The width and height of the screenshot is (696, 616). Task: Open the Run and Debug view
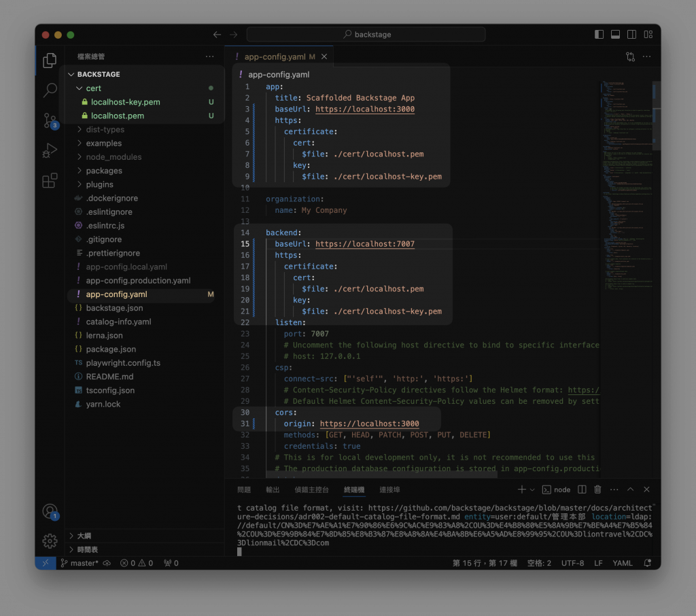point(50,150)
